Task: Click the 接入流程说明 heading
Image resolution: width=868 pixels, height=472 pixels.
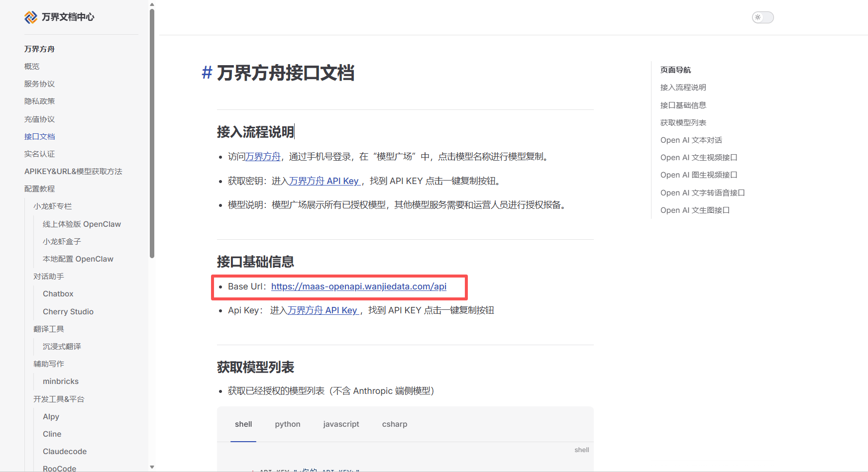Action: [255, 132]
